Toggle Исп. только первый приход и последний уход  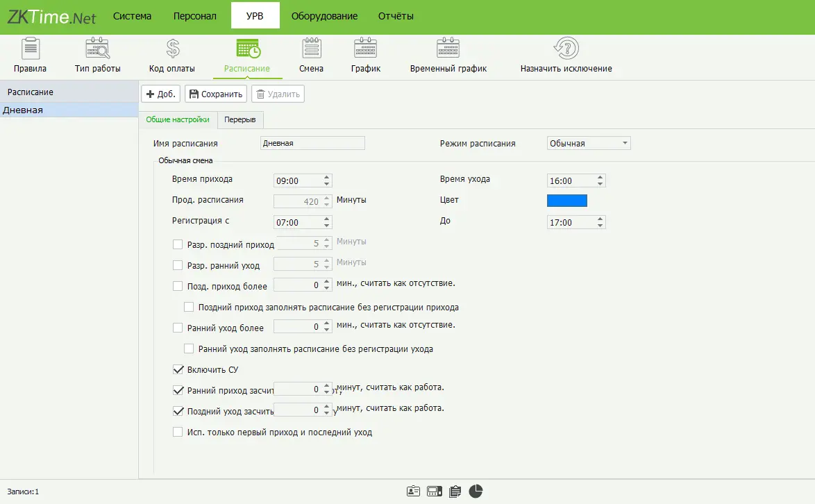(x=178, y=432)
